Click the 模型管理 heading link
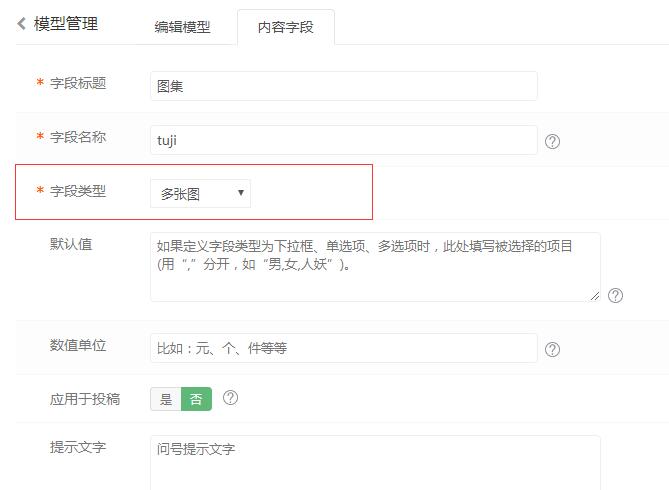The width and height of the screenshot is (669, 490). tap(66, 23)
